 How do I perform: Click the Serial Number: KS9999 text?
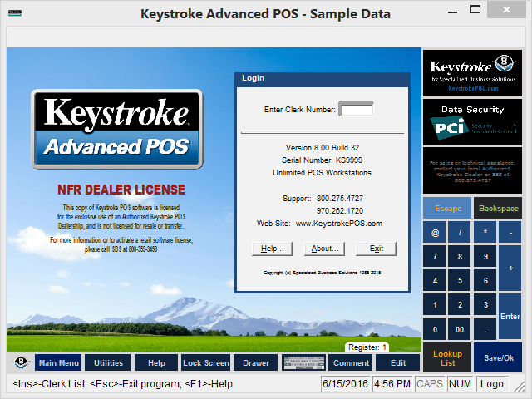[322, 160]
